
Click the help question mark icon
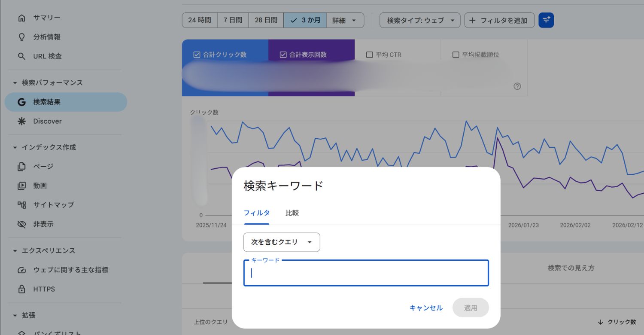click(517, 86)
